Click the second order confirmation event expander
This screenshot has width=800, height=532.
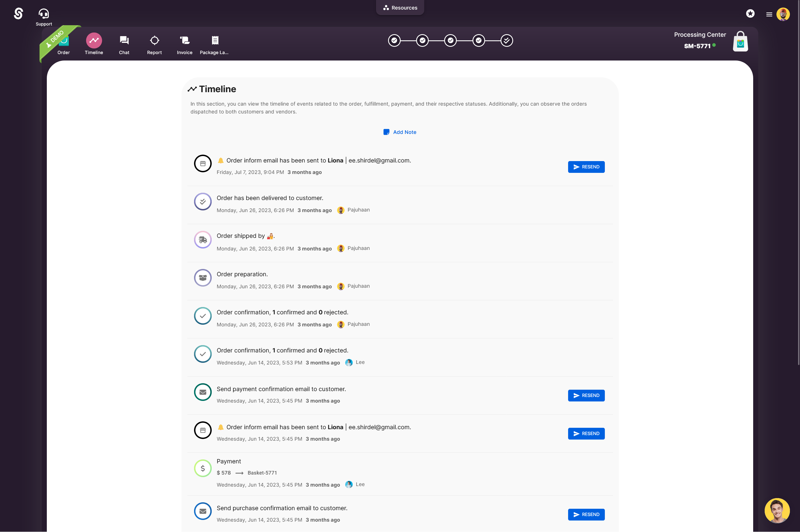(202, 354)
